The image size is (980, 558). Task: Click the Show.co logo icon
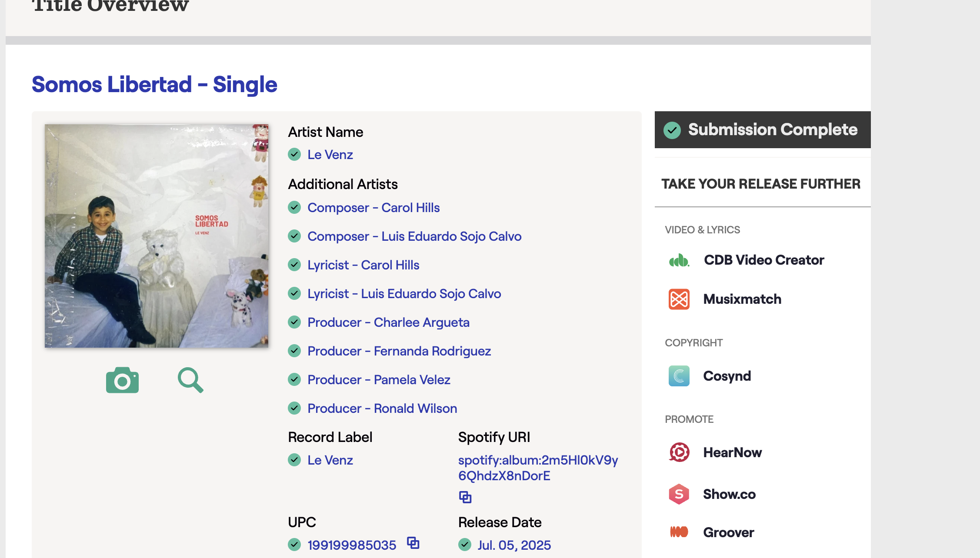(x=679, y=494)
